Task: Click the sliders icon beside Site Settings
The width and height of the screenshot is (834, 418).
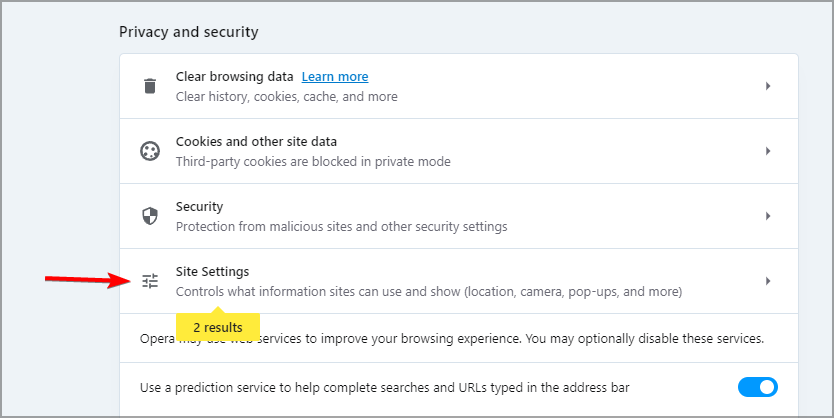Action: tap(150, 281)
